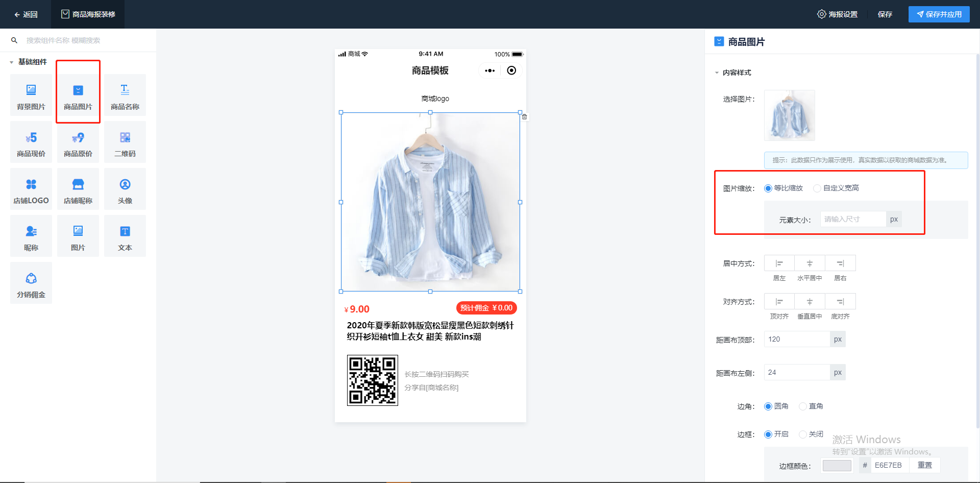Add the 商品现价 current price component
The image size is (980, 483).
[31, 142]
